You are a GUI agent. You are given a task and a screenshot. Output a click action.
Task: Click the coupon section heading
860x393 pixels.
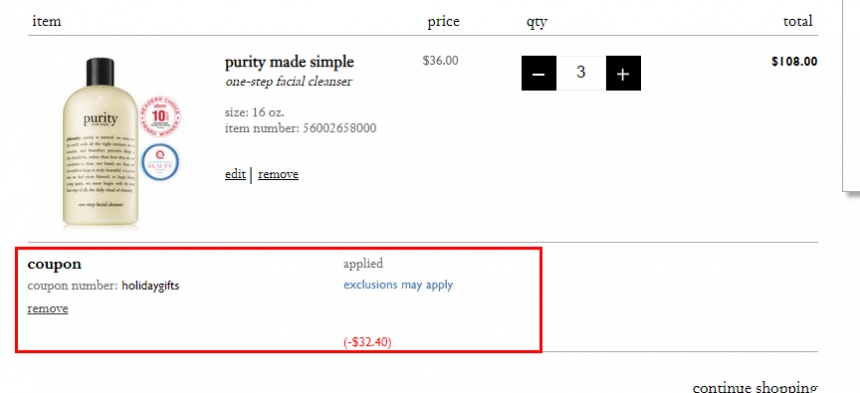pos(54,264)
